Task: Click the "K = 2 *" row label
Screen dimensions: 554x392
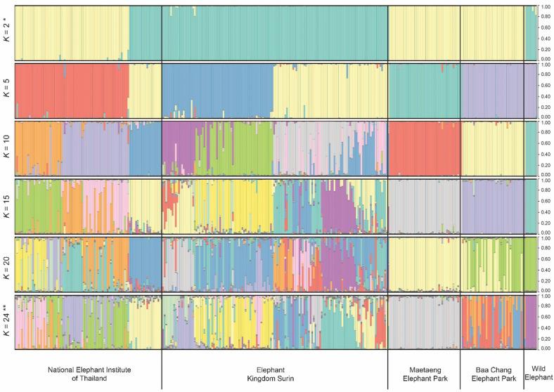Action: coord(7,33)
